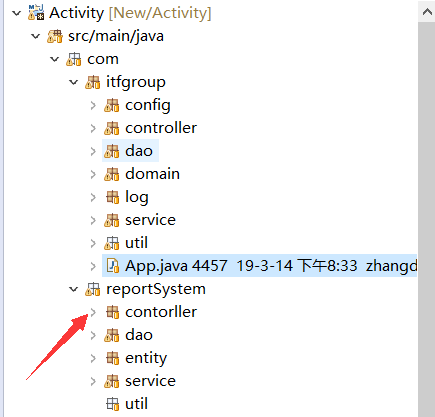This screenshot has width=435, height=417.
Task: Expand the service package under reportSystem
Action: 93,381
